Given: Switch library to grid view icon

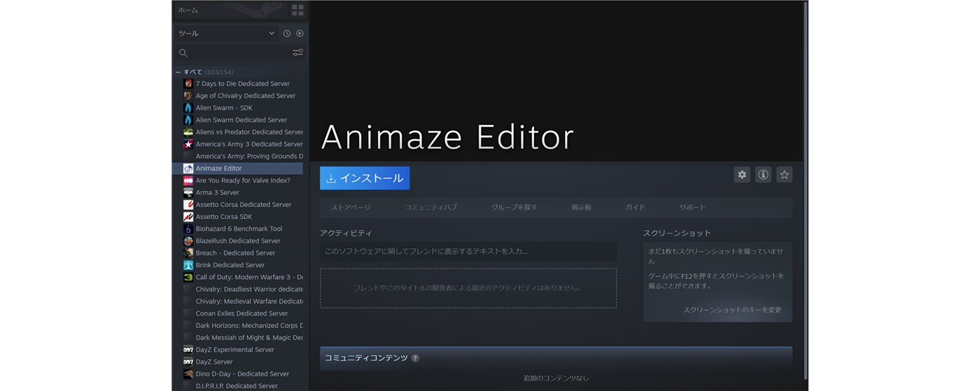Looking at the screenshot, I should (x=298, y=10).
